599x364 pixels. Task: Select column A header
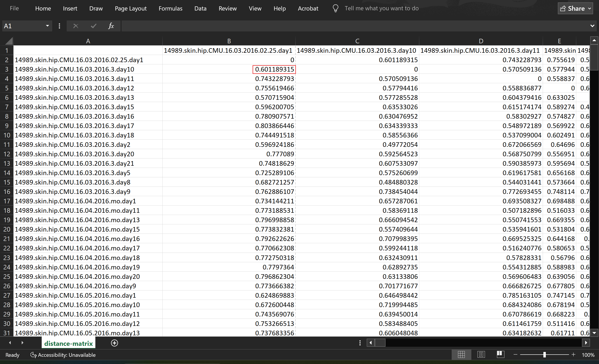[x=88, y=41]
